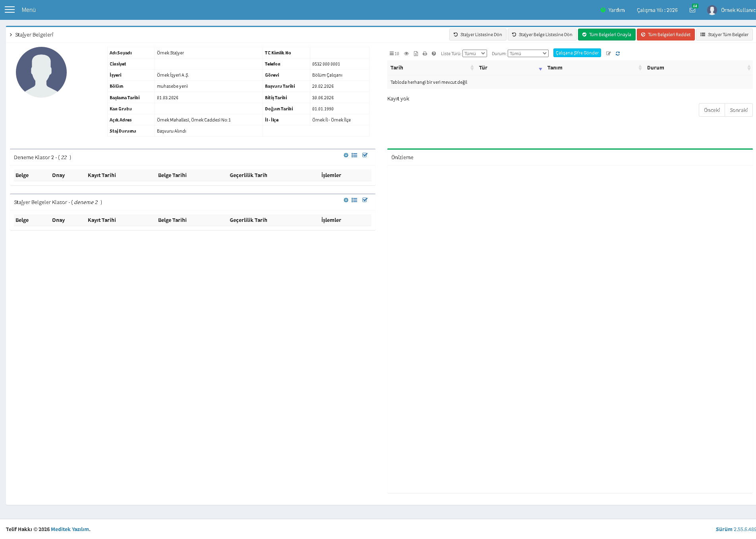Click the edit pencil icon in toolbar
Viewport: 756px width, 539px height.
pyautogui.click(x=608, y=54)
